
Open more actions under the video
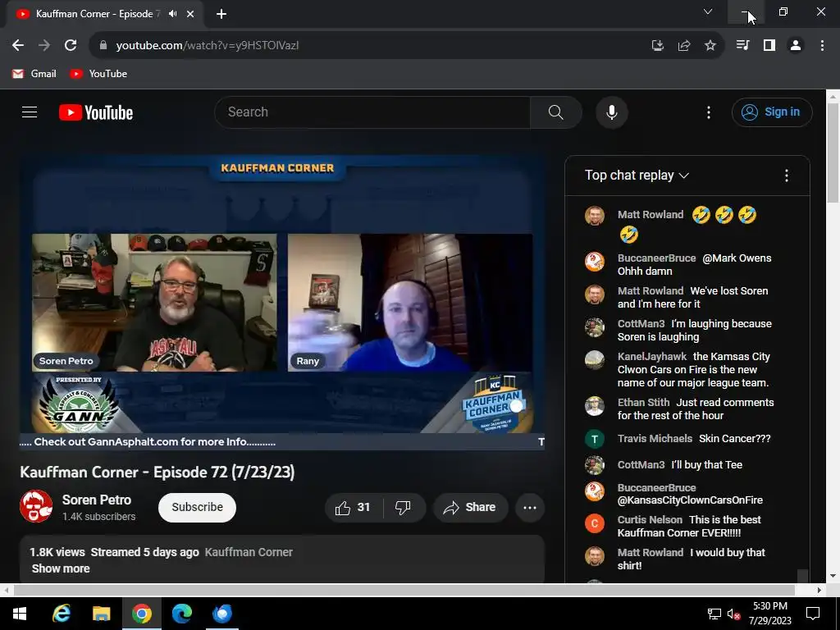(530, 507)
